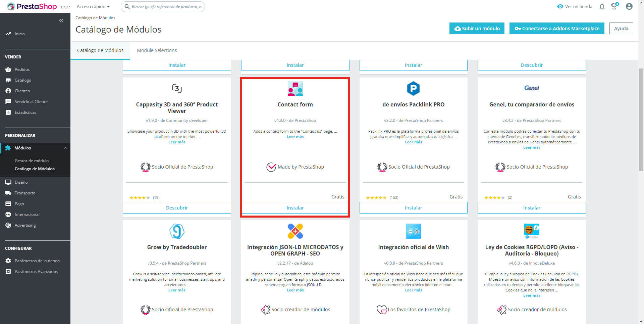Click Leer más under Integración oficial de Wish
This screenshot has height=324, width=644.
413,290
